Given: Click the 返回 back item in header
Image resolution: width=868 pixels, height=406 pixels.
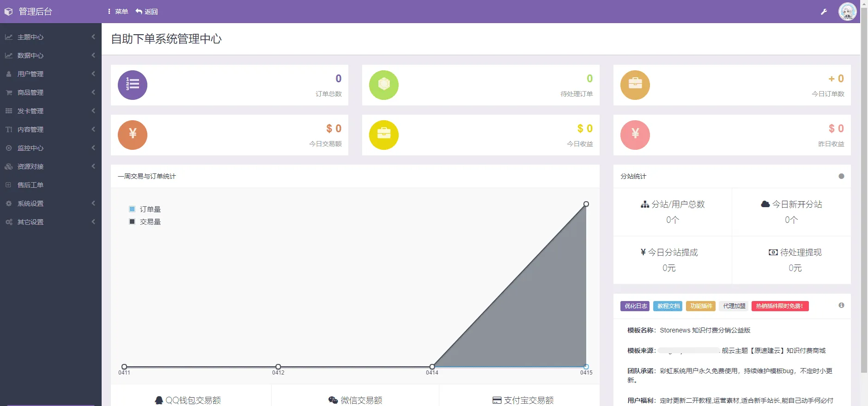Looking at the screenshot, I should 146,12.
